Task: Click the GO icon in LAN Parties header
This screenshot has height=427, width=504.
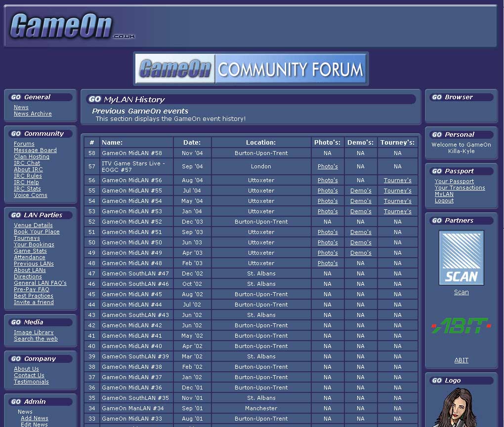Action: pyautogui.click(x=16, y=215)
